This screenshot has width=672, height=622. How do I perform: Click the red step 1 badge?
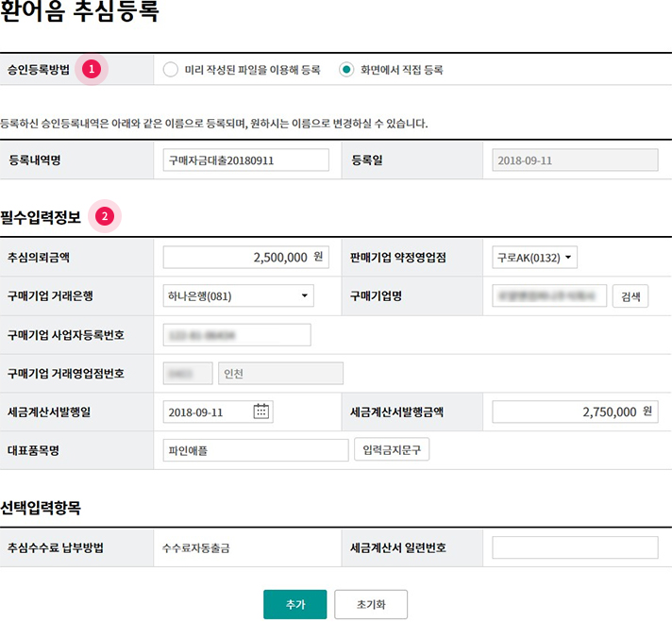(x=92, y=69)
